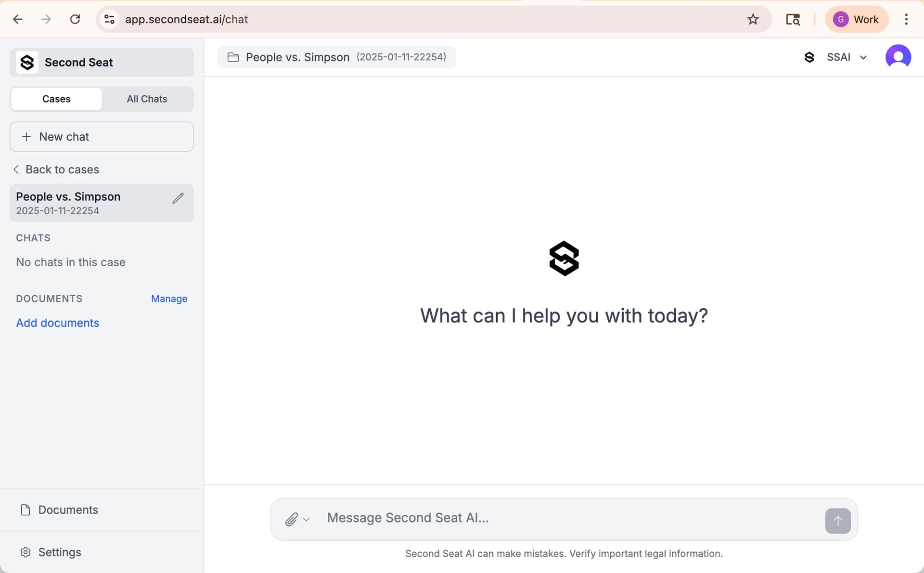Viewport: 924px width, 573px height.
Task: Click the Add documents link
Action: coord(57,323)
